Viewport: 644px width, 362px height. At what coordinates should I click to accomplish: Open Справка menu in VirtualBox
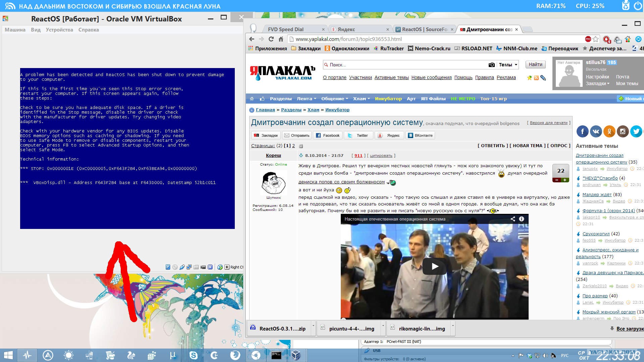[x=89, y=30]
